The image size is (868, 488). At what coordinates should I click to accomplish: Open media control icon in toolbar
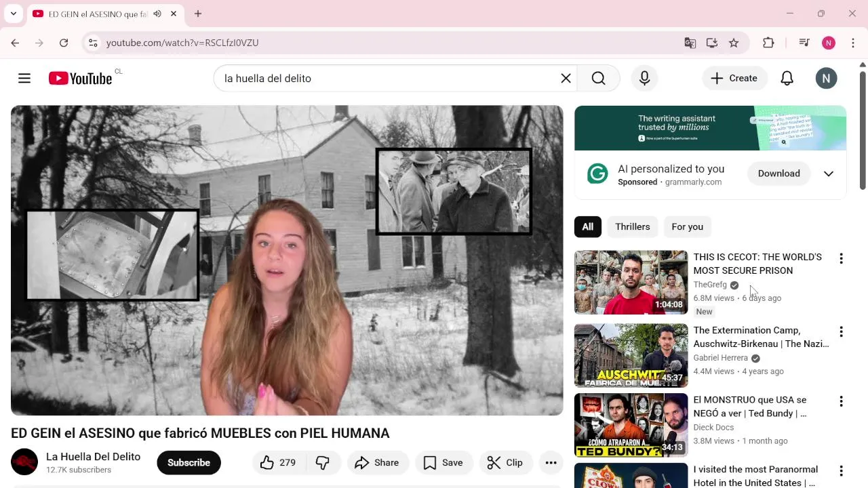(x=804, y=43)
